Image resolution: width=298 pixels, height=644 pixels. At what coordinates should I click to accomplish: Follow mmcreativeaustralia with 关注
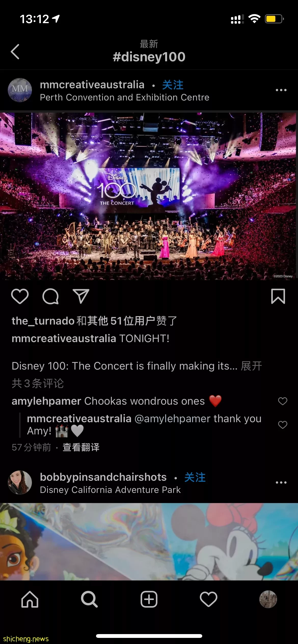[x=173, y=85]
